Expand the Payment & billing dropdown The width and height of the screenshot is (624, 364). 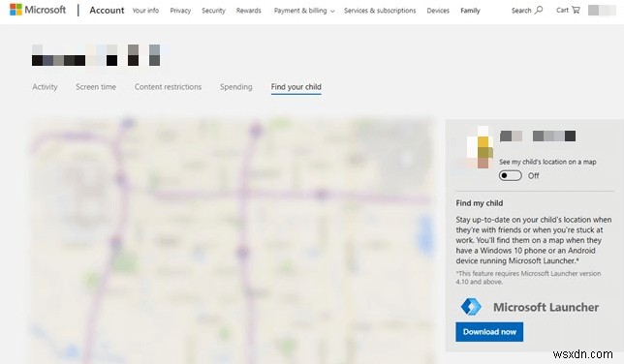304,11
